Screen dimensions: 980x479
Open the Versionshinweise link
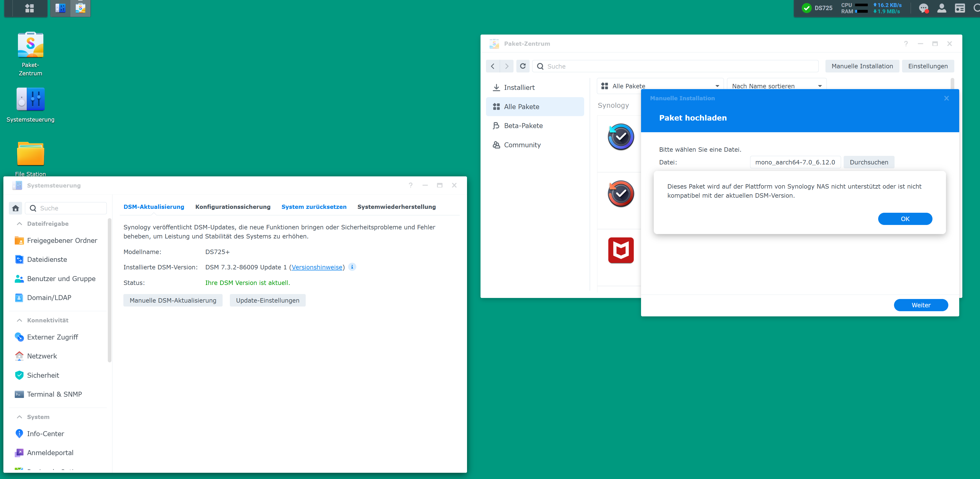[317, 267]
